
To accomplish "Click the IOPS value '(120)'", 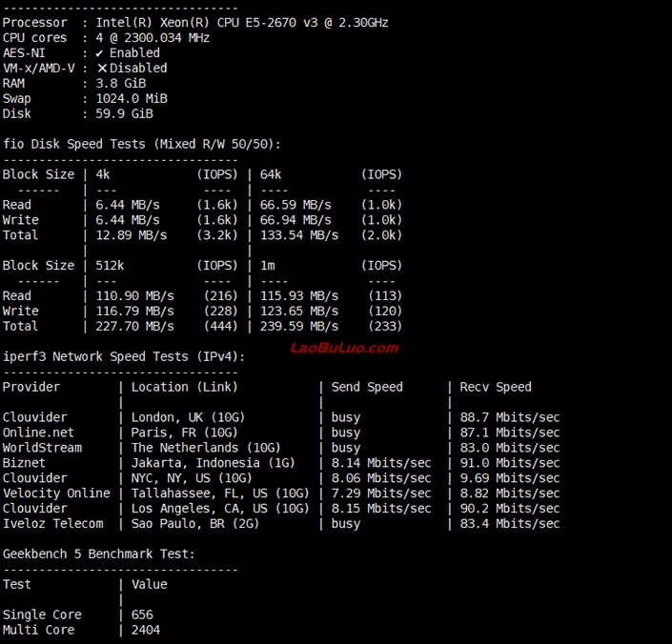I will pyautogui.click(x=385, y=312).
